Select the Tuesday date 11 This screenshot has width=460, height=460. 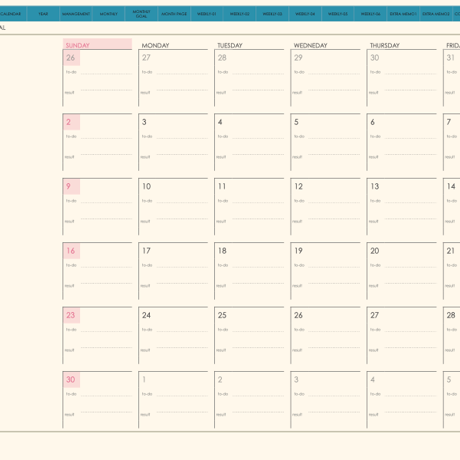pyautogui.click(x=222, y=186)
